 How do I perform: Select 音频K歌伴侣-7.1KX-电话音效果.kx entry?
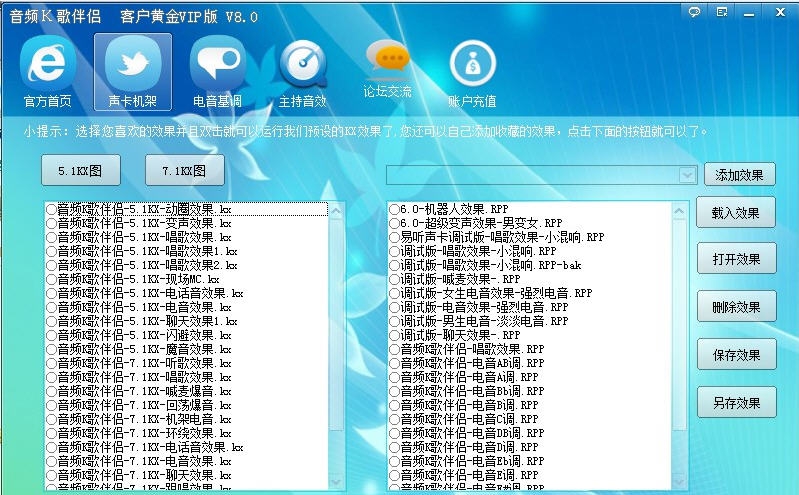[x=145, y=448]
